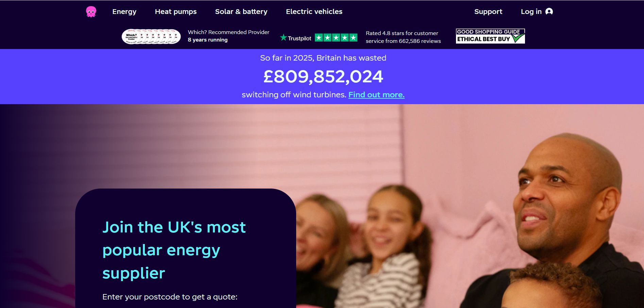Open the Heat pumps menu
The image size is (644, 308).
pyautogui.click(x=176, y=12)
